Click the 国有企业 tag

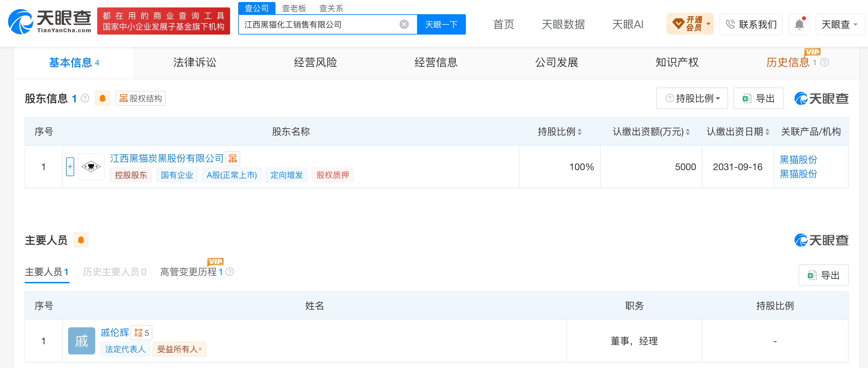pyautogui.click(x=177, y=175)
